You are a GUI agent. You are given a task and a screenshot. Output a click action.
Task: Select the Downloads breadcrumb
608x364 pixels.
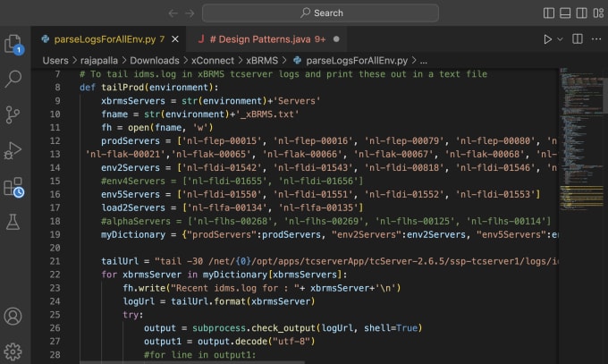[x=155, y=61]
